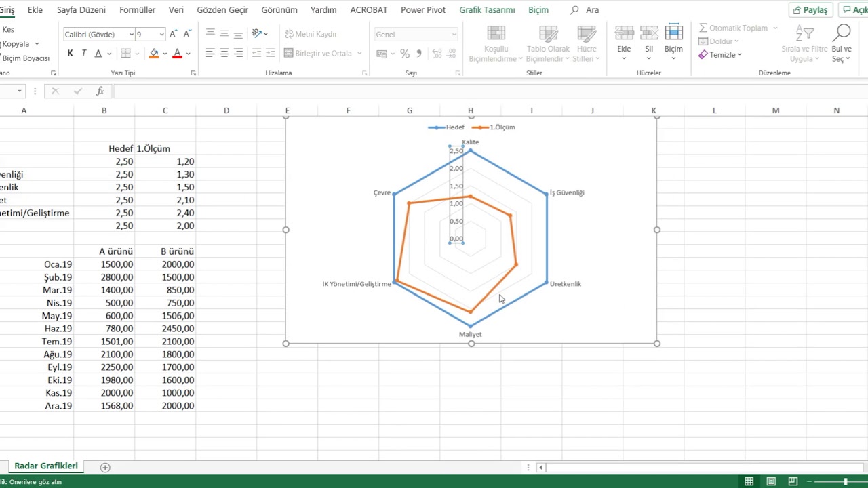Click the Kes cut button
This screenshot has height=488, width=868.
[8, 30]
